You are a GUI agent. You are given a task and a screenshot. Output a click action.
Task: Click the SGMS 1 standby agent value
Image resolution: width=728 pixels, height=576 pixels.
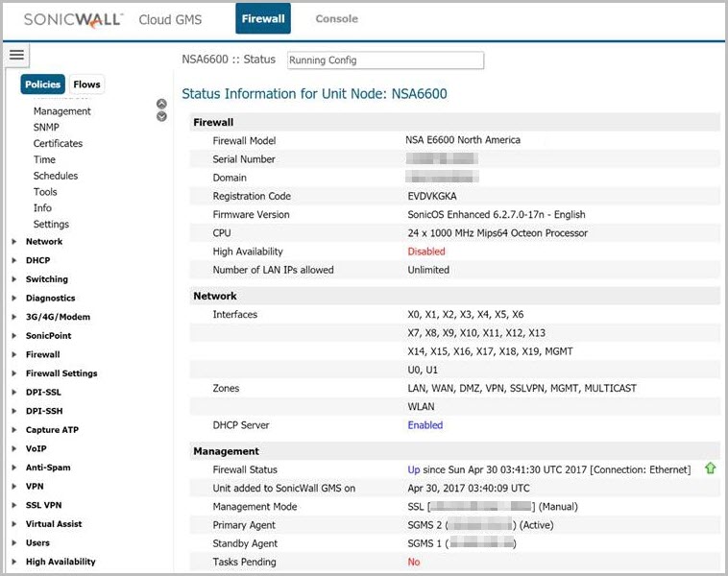tap(462, 543)
